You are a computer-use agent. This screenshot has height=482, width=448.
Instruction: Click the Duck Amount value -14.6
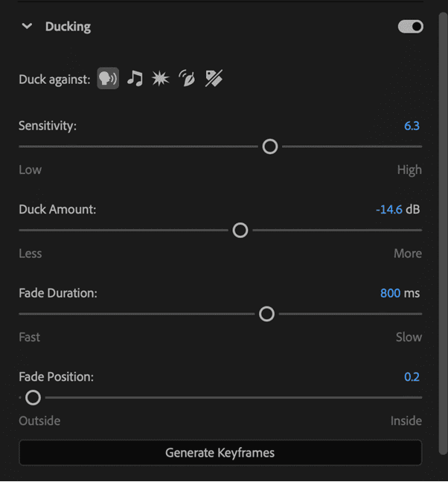tap(389, 210)
